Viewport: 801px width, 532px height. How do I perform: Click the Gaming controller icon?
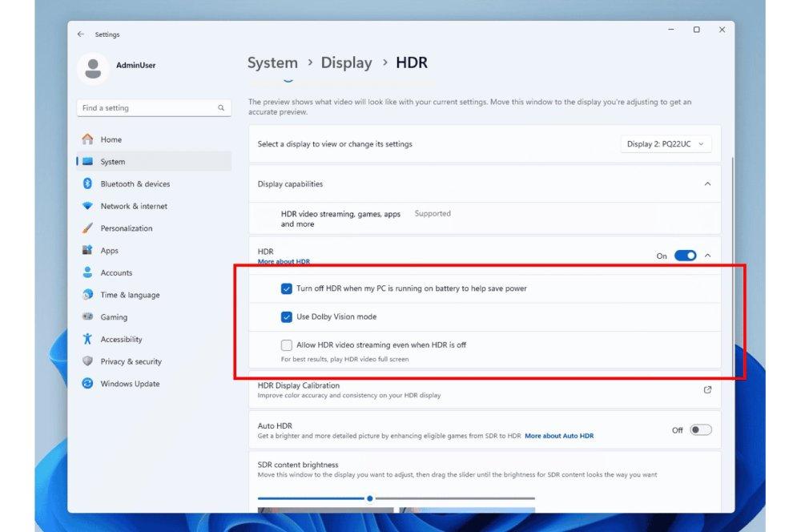tap(88, 316)
